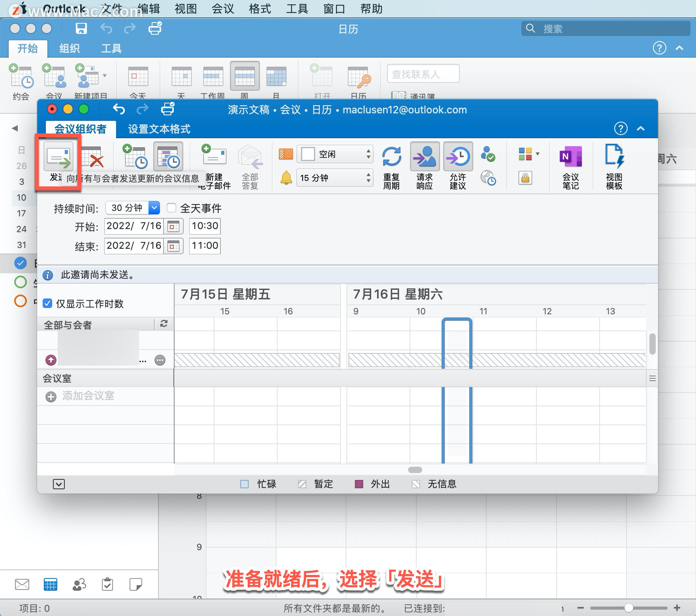
Task: Refresh attendees availability next to 全部与会者
Action: (164, 324)
